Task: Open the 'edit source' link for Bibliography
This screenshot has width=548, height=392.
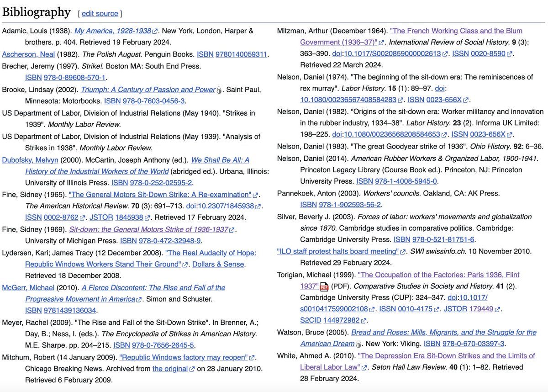Action: (100, 14)
